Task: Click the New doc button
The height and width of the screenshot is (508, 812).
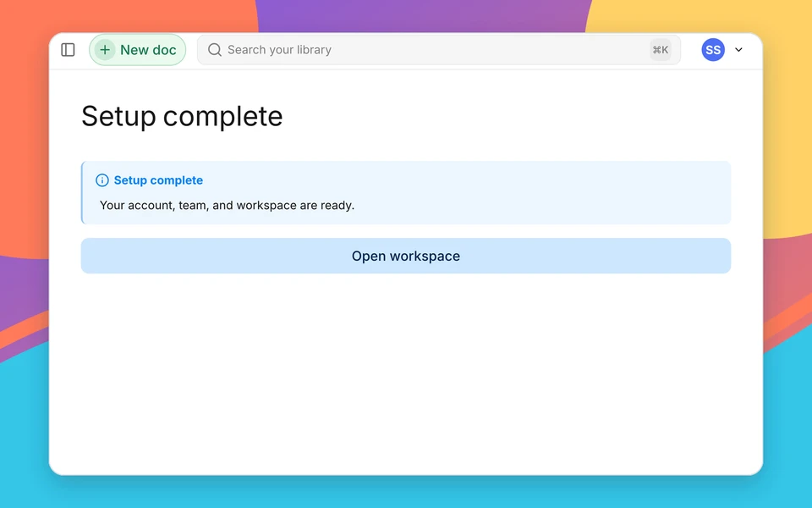Action: 137,50
